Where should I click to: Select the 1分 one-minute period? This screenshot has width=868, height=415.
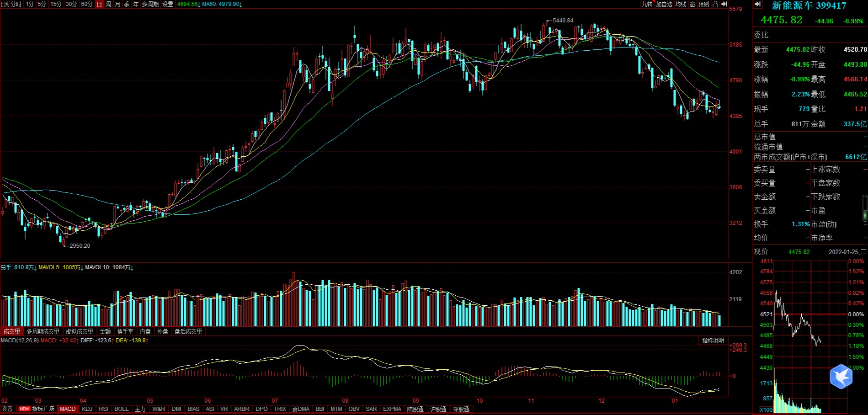tap(30, 4)
